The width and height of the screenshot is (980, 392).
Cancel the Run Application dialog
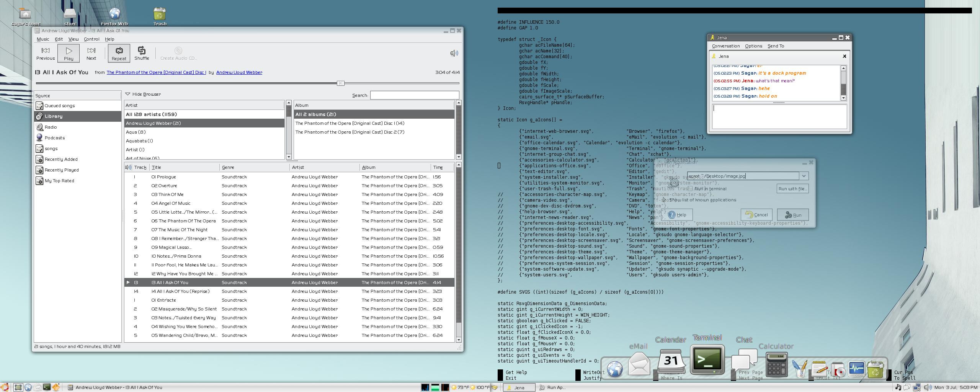[x=756, y=215]
